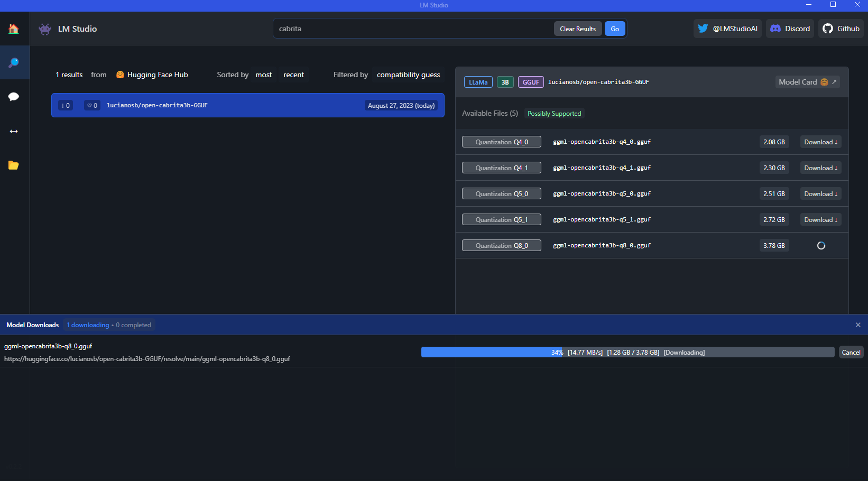
Task: Download the q4_0 gguf file
Action: coord(820,142)
